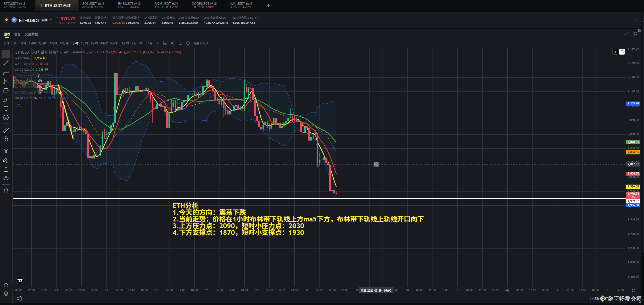Click the white bracket-frame button at chart top right
This screenshot has height=305, width=644.
pos(622,52)
